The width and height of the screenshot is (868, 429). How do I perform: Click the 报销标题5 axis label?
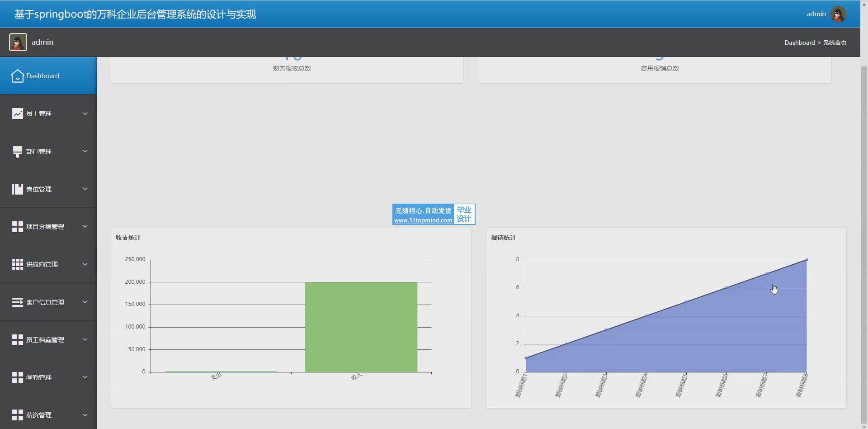coord(681,386)
